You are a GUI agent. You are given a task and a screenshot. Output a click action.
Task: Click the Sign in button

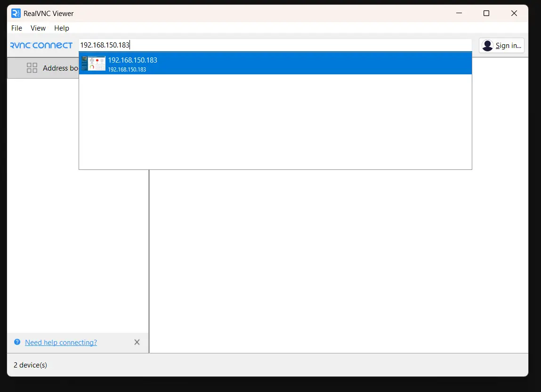(x=501, y=45)
